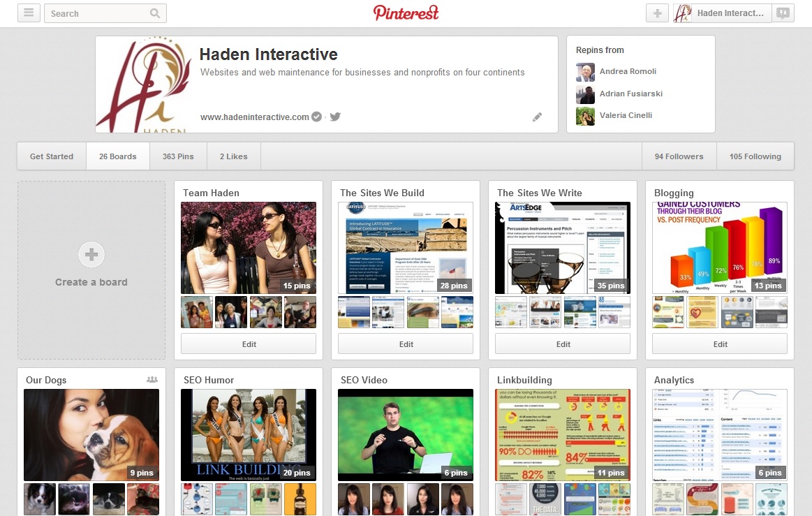Image resolution: width=812 pixels, height=516 pixels.
Task: Open The Sites We Build cover image
Action: pyautogui.click(x=406, y=248)
